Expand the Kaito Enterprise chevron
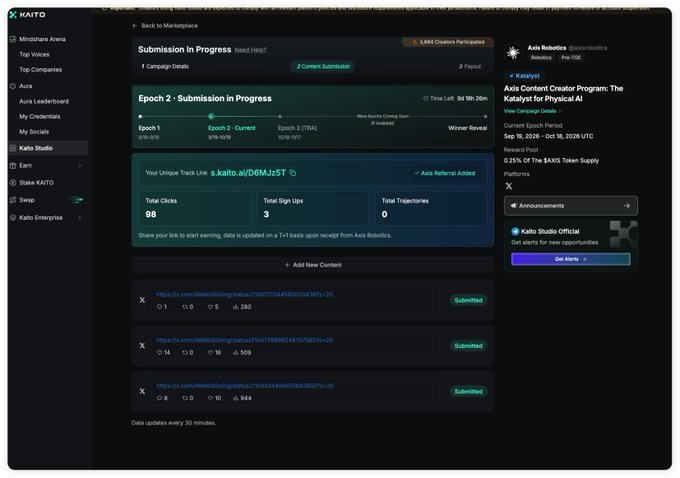680x478 pixels. (x=80, y=217)
